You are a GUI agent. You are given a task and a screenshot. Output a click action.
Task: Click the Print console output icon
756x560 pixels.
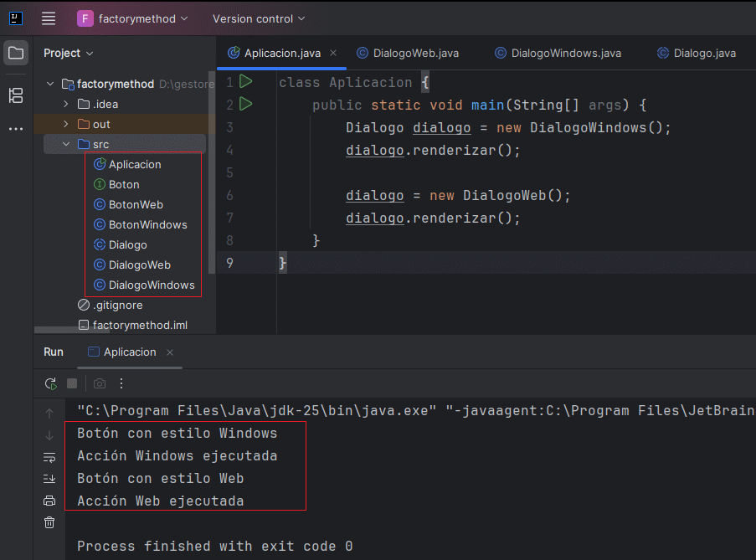pyautogui.click(x=49, y=501)
